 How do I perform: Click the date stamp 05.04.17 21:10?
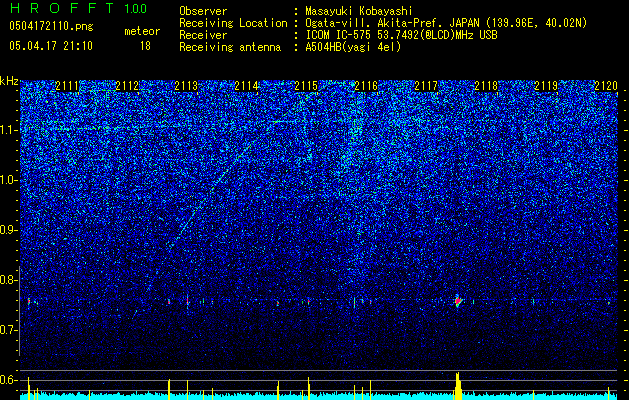coord(51,46)
